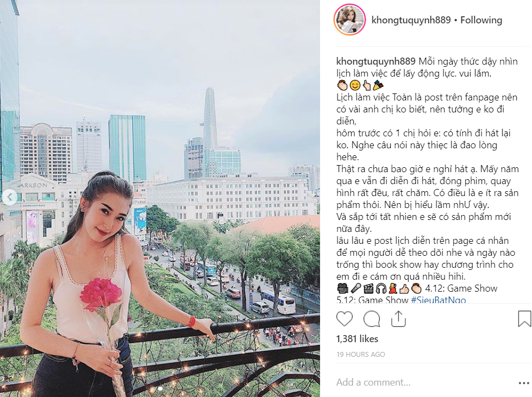Click the 4.12: Game Show caption line
532x397 pixels.
click(461, 288)
